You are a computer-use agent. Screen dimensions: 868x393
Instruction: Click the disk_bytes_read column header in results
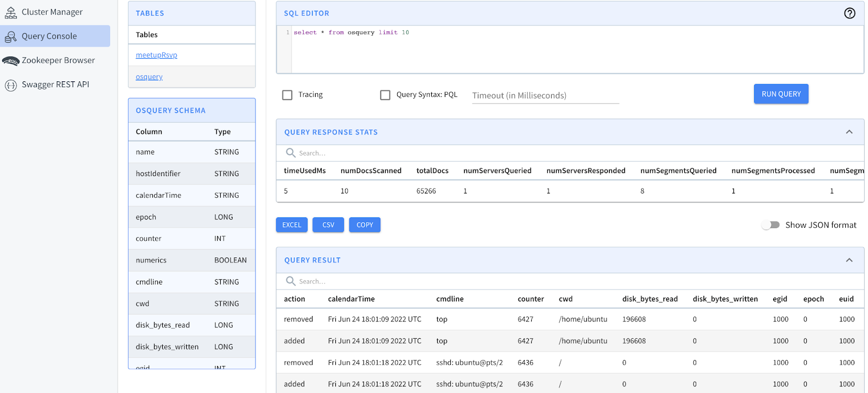coord(650,299)
